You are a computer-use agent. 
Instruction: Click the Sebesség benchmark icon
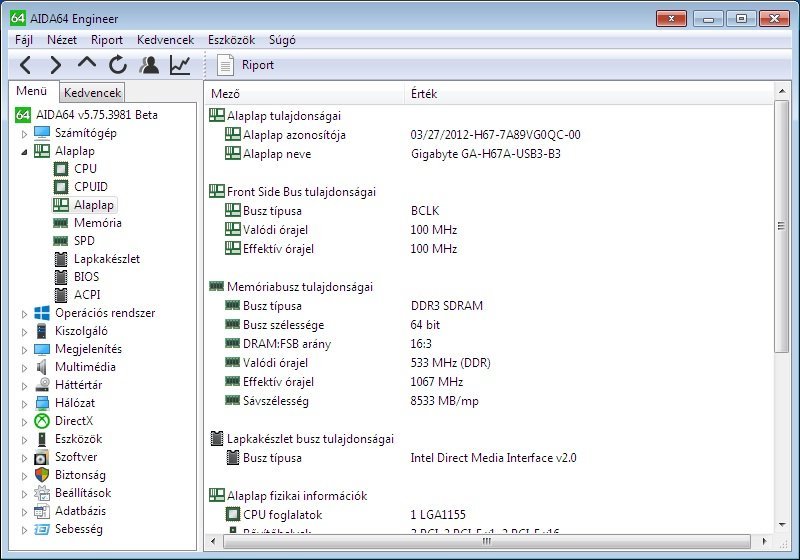pos(42,529)
